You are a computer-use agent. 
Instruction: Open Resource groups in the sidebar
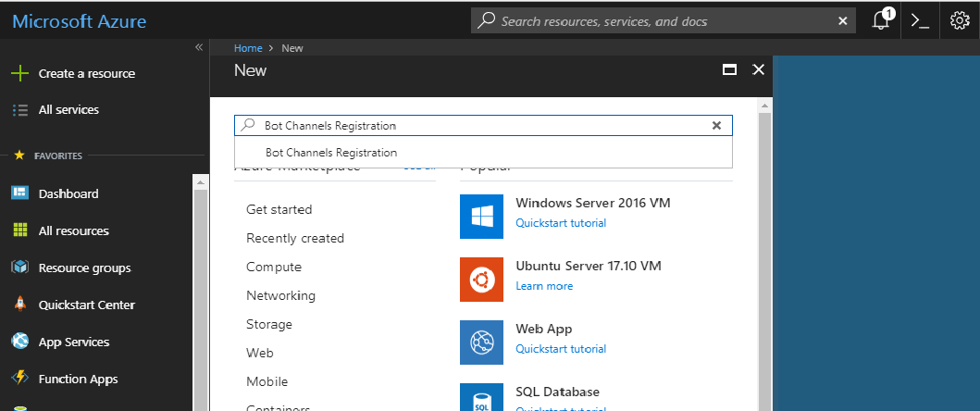84,268
